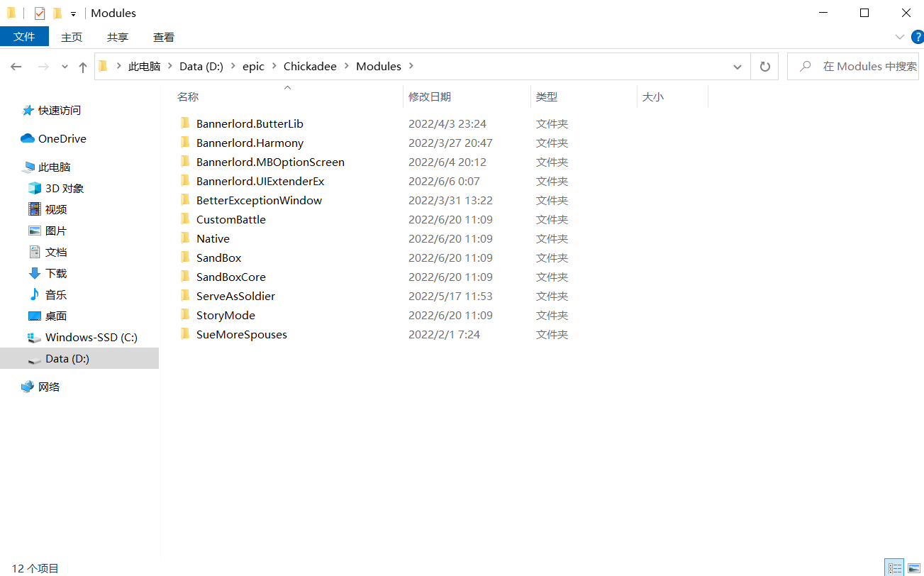Open the 主页 home ribbon tab
This screenshot has width=924, height=576.
point(72,37)
